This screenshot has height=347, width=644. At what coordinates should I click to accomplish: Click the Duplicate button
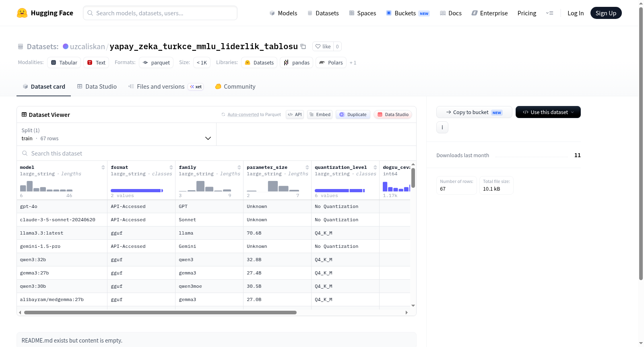[353, 114]
